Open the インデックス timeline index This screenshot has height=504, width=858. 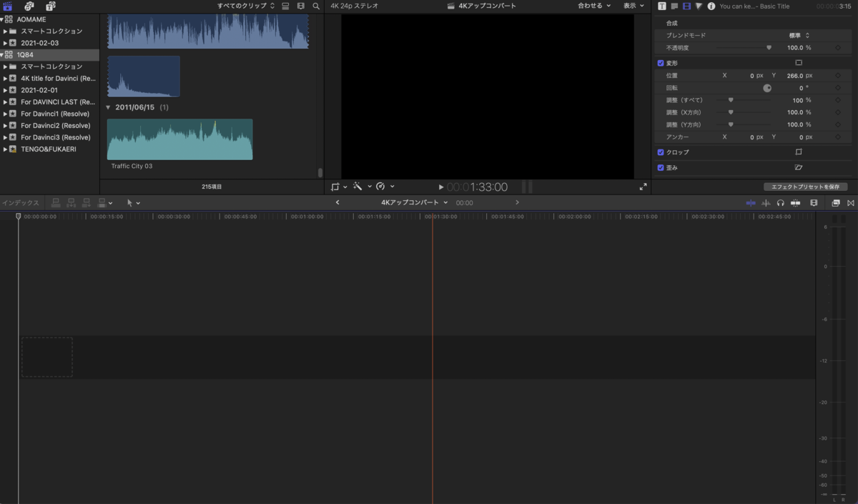[x=20, y=203]
